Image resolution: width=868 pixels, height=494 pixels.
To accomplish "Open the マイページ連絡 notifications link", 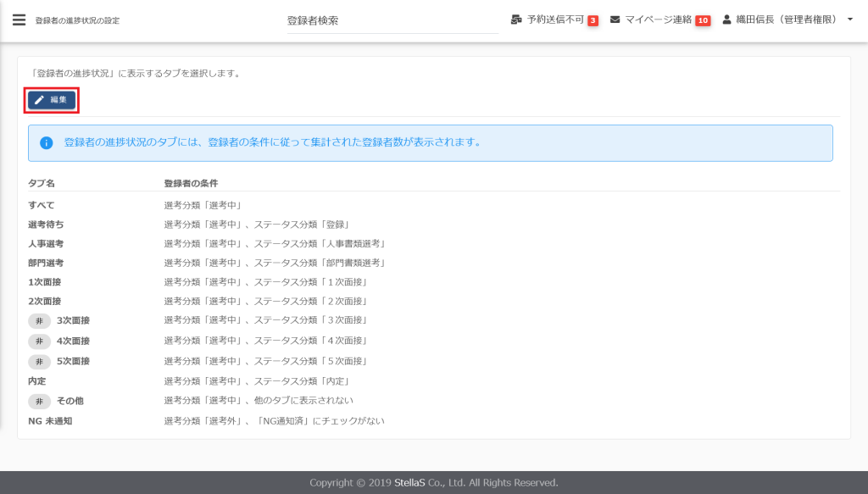I will click(x=659, y=19).
